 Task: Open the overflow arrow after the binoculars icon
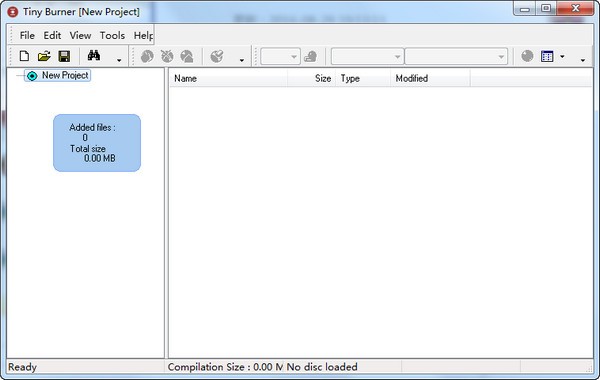[119, 60]
